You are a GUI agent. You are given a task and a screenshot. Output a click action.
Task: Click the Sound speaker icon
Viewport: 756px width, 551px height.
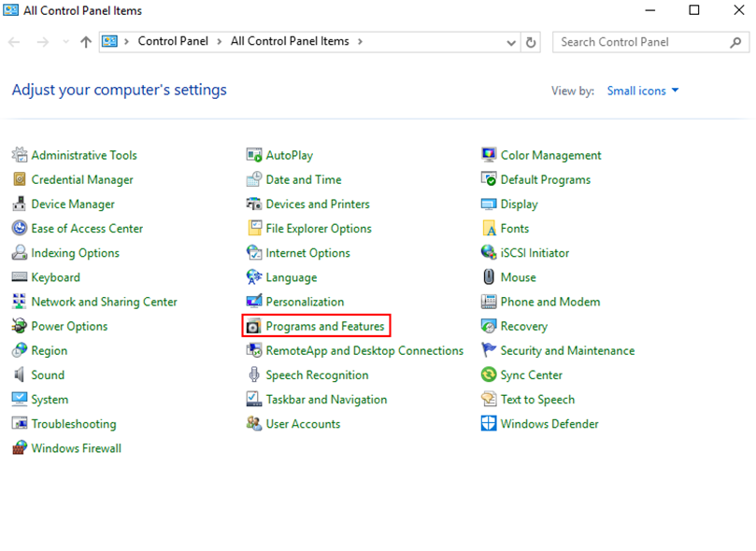tap(20, 374)
